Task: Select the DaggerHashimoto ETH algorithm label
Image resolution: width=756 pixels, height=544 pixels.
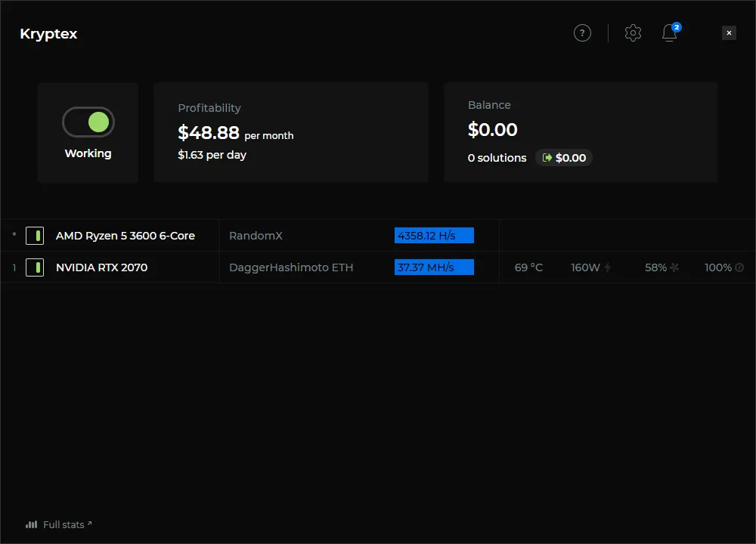Action: pyautogui.click(x=290, y=267)
